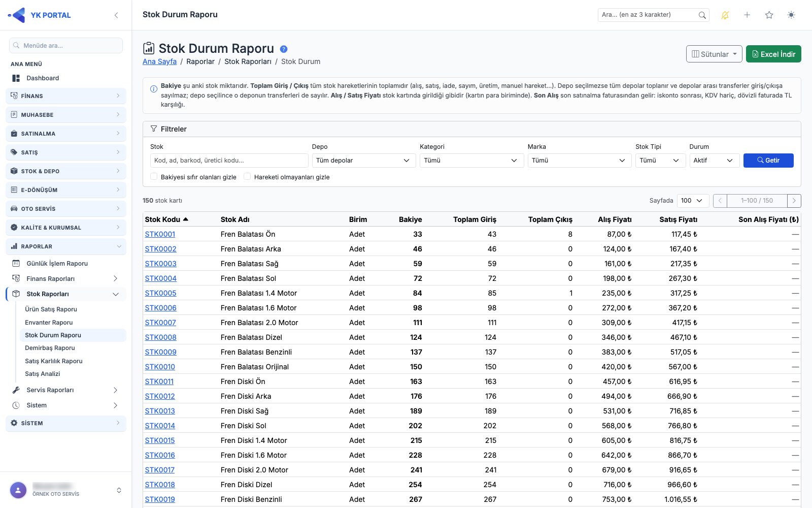Click the favorites star icon

point(769,15)
